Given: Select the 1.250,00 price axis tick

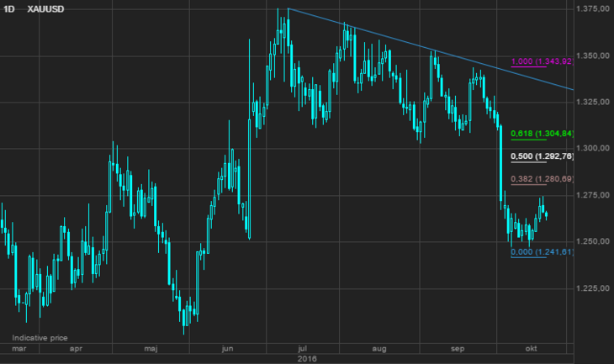Looking at the screenshot, I should [594, 242].
